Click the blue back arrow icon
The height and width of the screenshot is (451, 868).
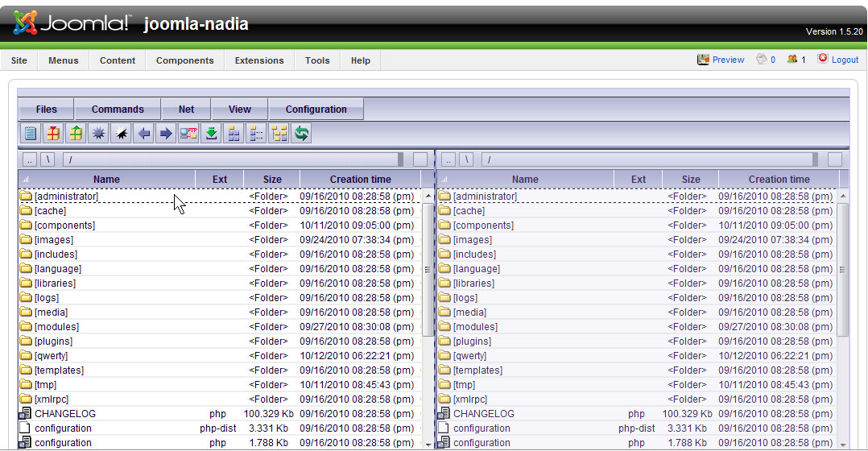coord(144,134)
